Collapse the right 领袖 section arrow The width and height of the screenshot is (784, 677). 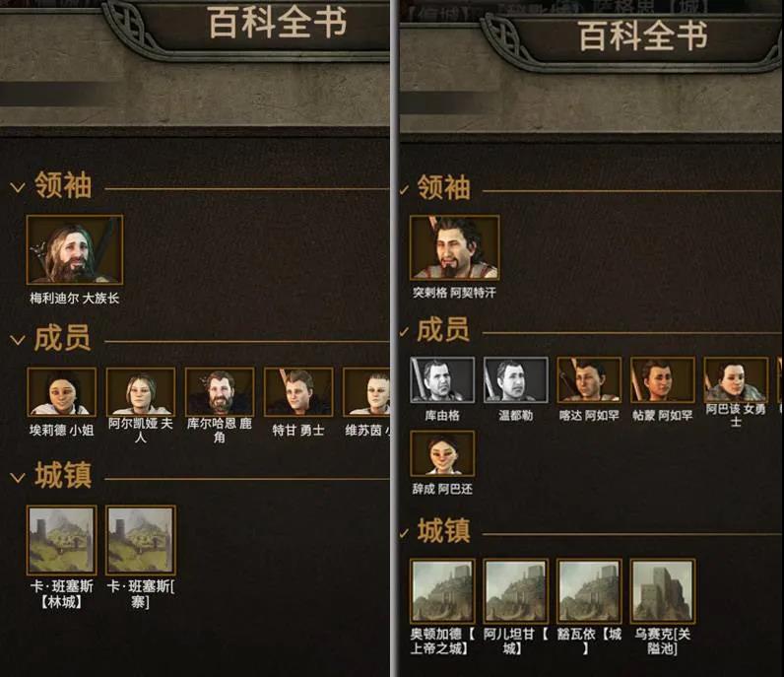404,189
